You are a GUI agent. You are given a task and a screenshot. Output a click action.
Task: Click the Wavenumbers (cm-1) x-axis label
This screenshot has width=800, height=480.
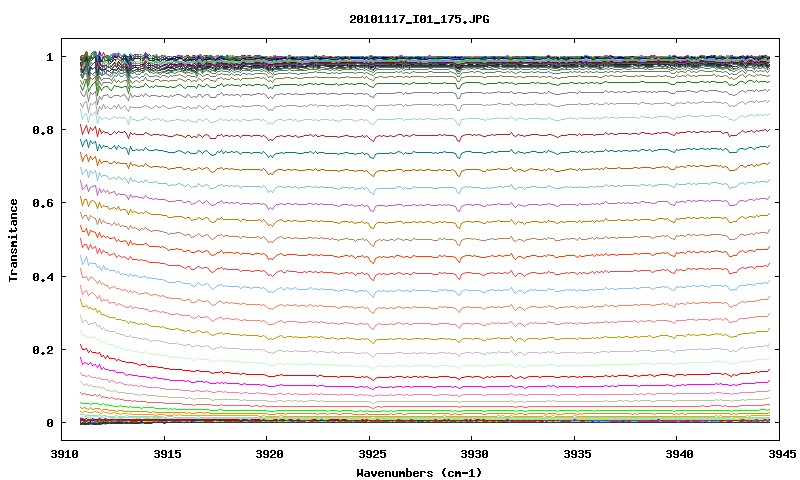[x=419, y=473]
